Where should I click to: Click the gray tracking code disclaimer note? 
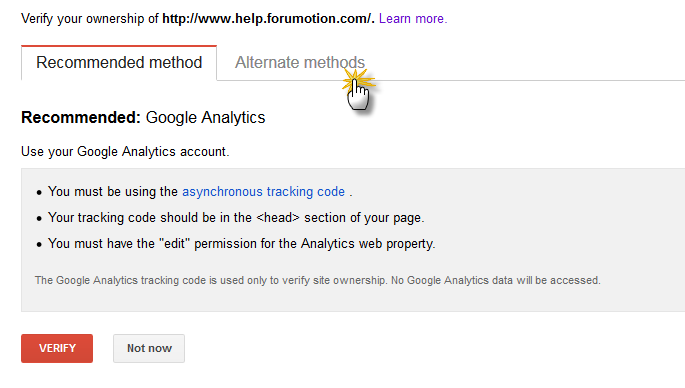pos(318,280)
